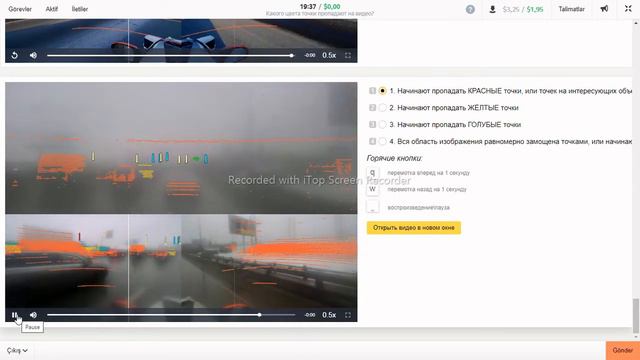Change lower video's 0.5x playback speed

pos(329,315)
